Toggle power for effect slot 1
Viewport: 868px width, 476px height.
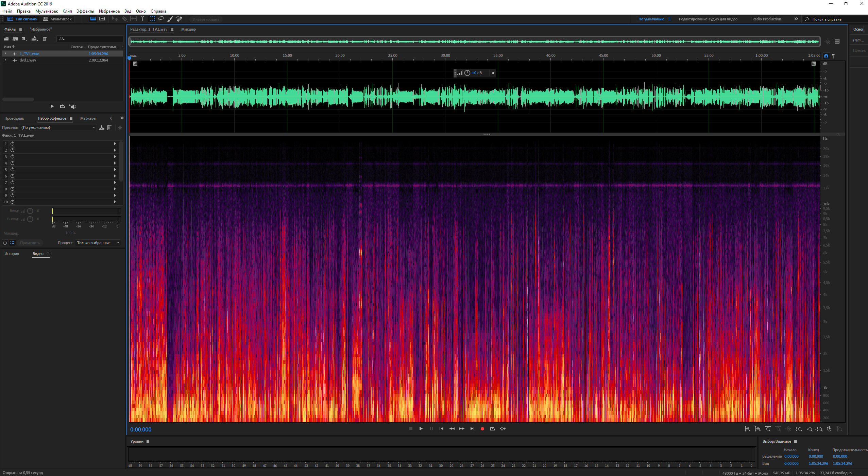click(12, 144)
